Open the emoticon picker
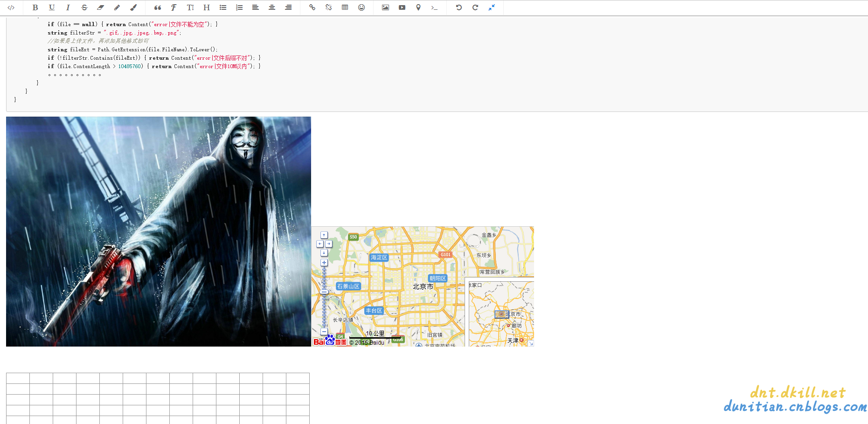 (361, 7)
